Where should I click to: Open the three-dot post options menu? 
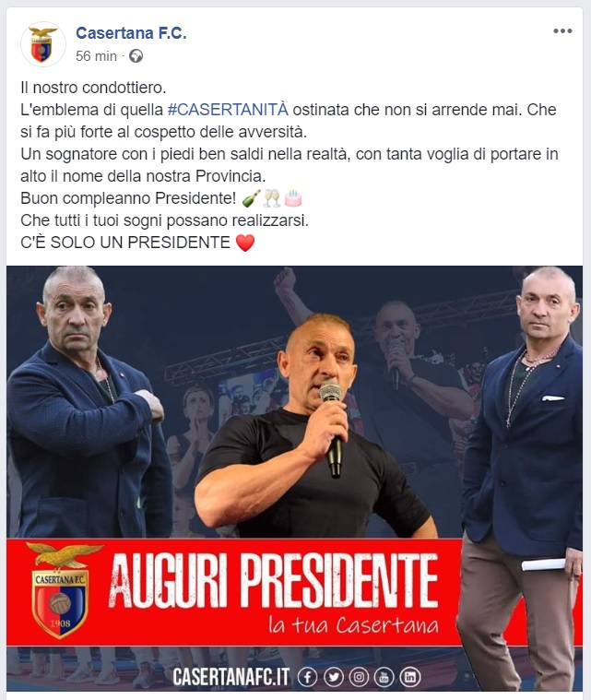pos(562,30)
